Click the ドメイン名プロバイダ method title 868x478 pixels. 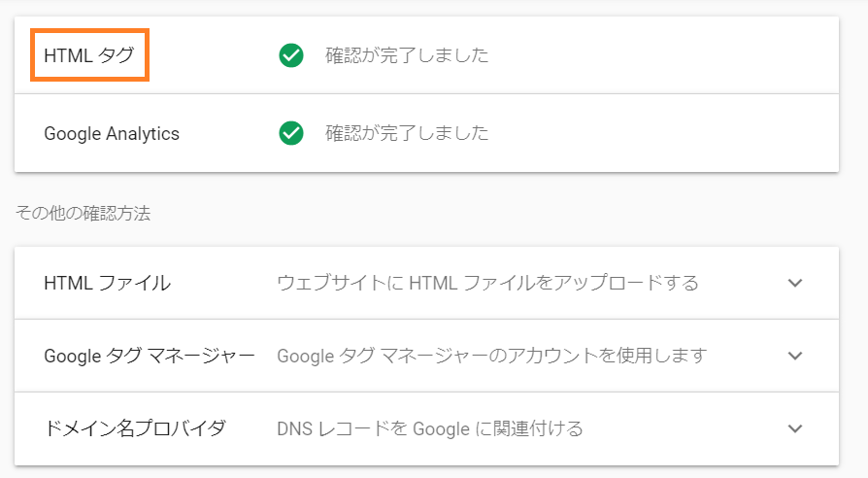(x=135, y=428)
